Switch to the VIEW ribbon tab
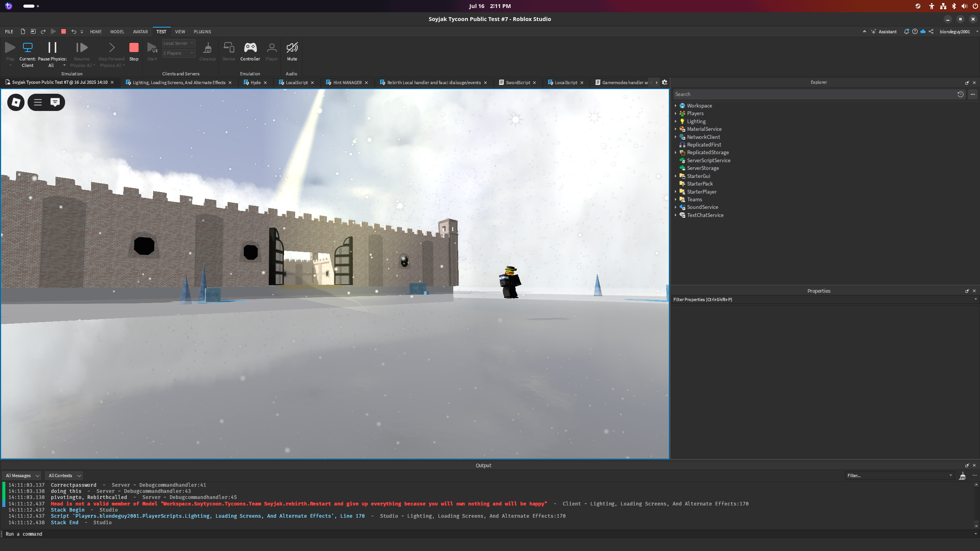This screenshot has height=551, width=980. pyautogui.click(x=180, y=32)
